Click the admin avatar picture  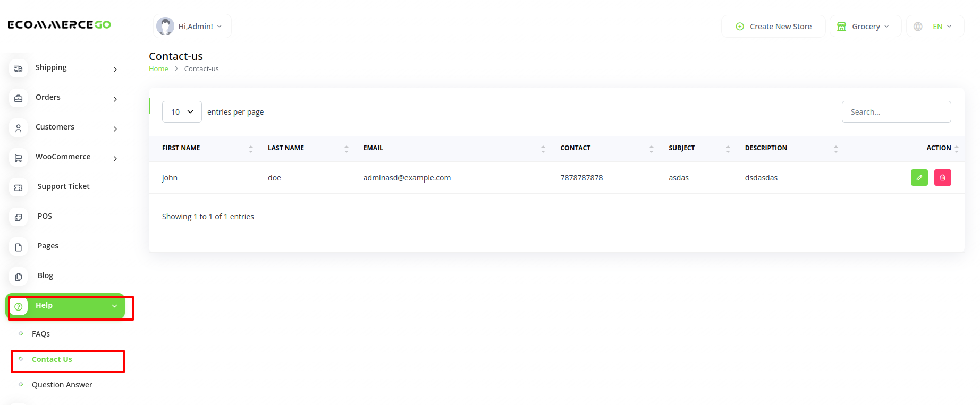click(165, 26)
